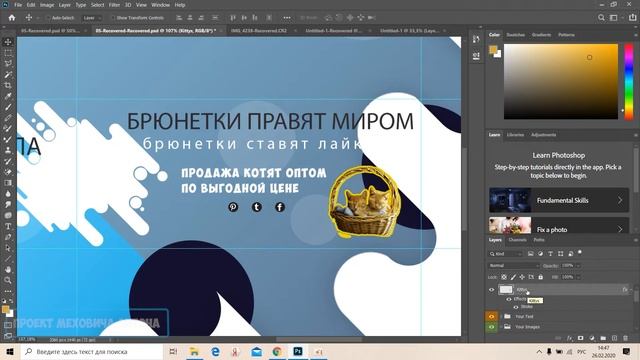Screen dimensions: 640x360
Task: Open the File menu
Action: click(x=18, y=5)
